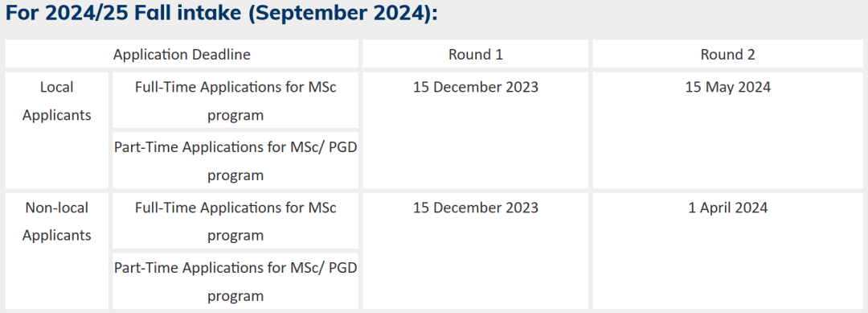
Task: Click Full-Time MSc cell for Local Applicants
Action: [x=235, y=101]
